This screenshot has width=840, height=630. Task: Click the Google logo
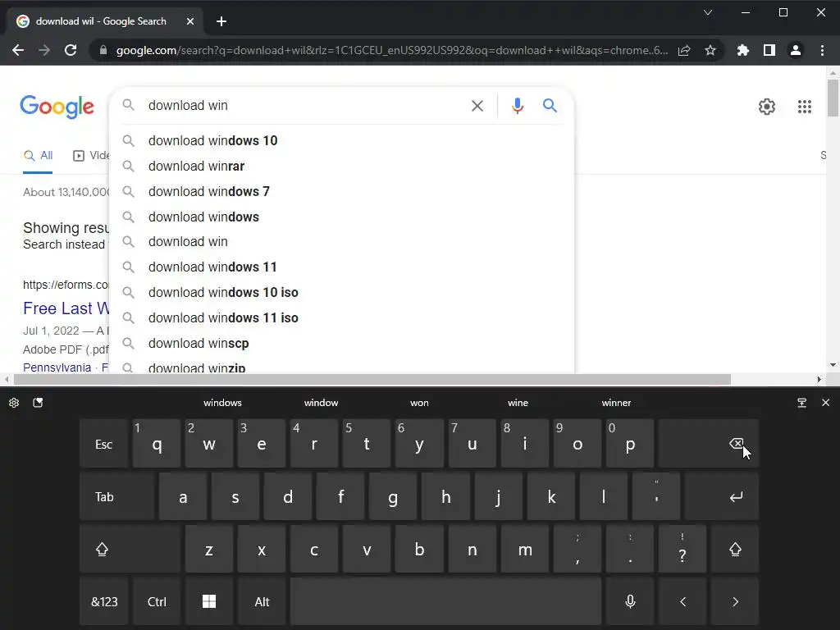pyautogui.click(x=57, y=107)
